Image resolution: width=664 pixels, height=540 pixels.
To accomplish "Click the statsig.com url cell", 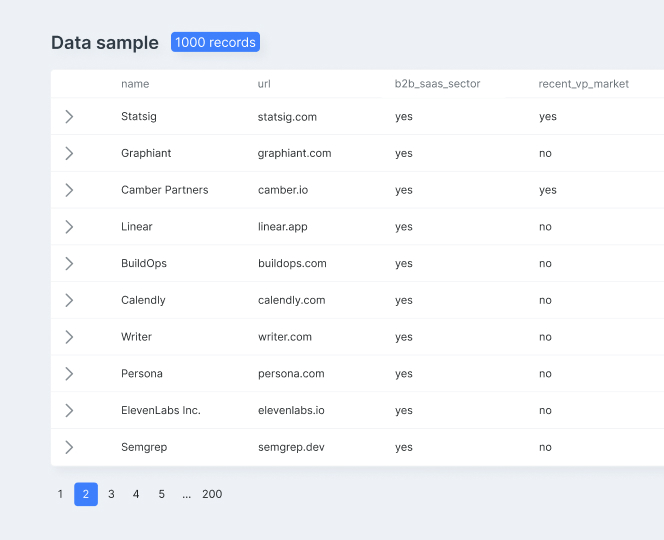I will pyautogui.click(x=288, y=117).
